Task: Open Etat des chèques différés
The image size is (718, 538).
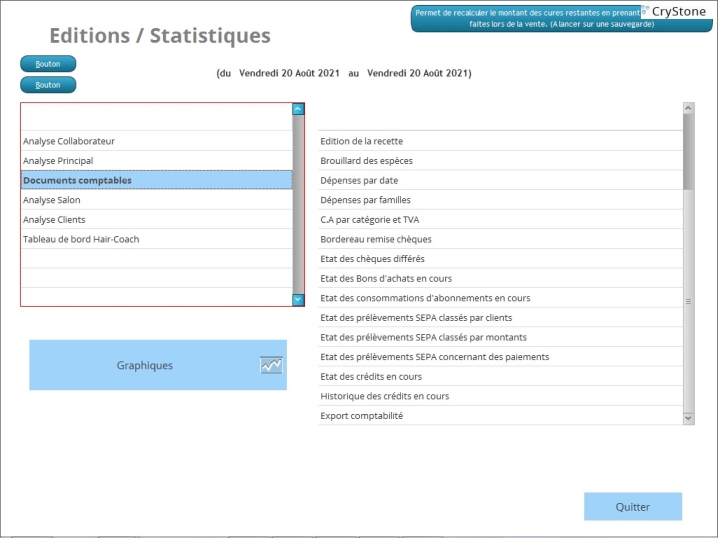Action: click(x=500, y=259)
